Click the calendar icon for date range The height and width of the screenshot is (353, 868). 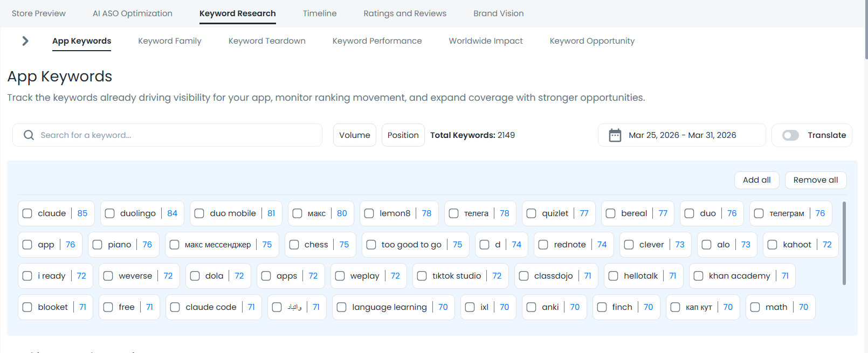tap(615, 135)
